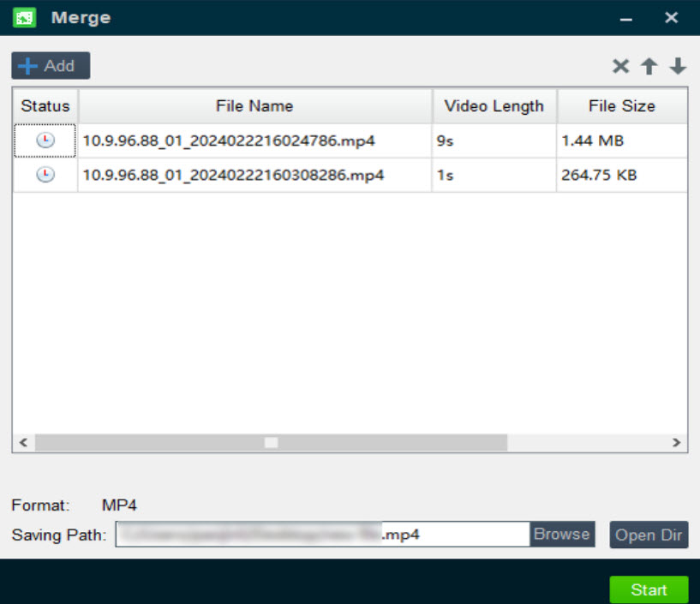The width and height of the screenshot is (700, 604).
Task: Sort by the Status column header
Action: pos(45,106)
